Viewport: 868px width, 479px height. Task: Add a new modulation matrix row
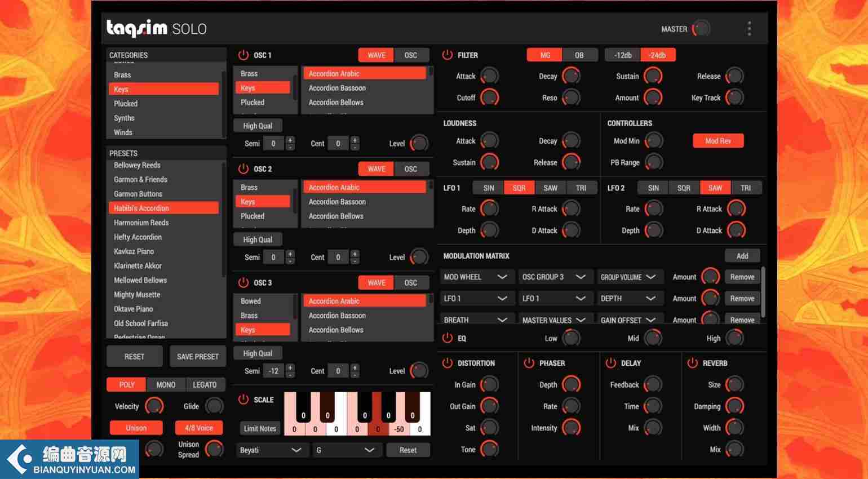tap(742, 256)
